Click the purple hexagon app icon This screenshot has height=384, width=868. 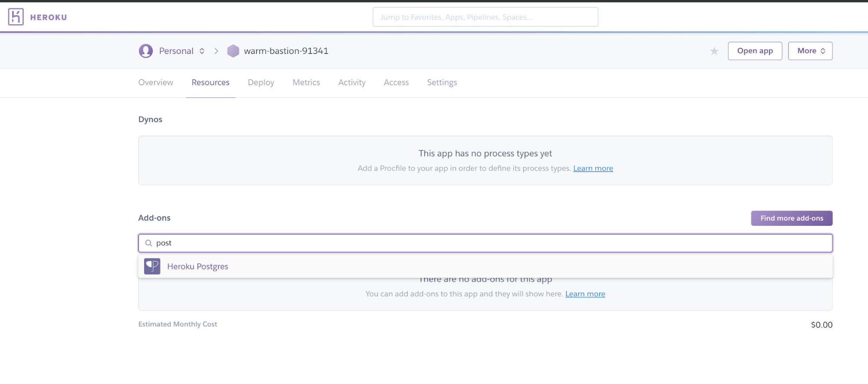pos(233,51)
